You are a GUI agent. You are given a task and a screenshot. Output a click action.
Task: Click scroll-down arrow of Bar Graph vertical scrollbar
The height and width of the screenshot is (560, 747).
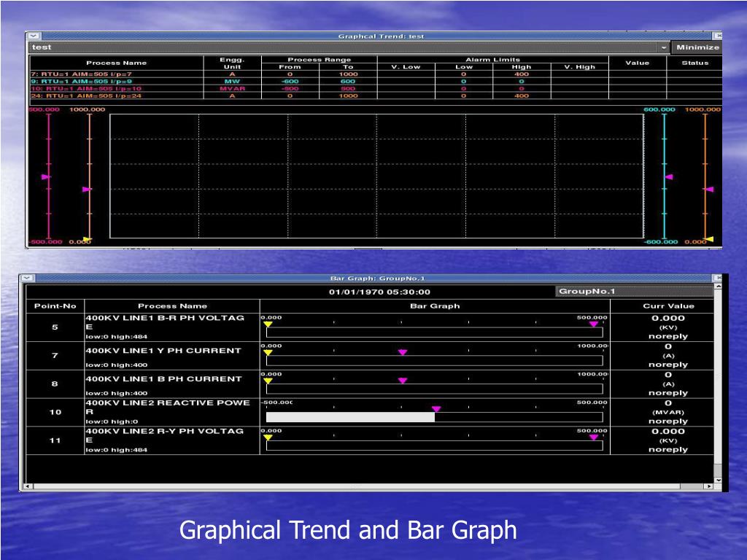(x=718, y=480)
